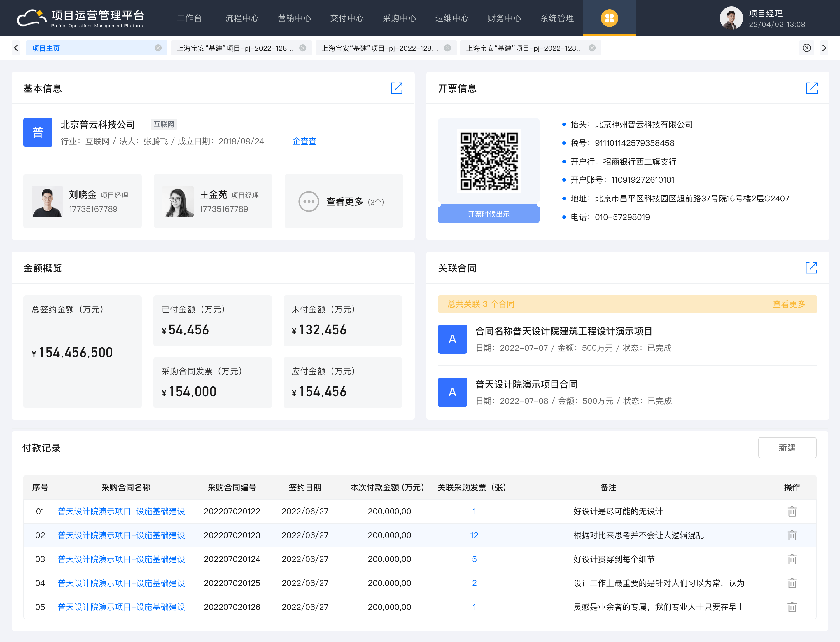Open the orange four-dot app launcher icon
This screenshot has height=642, width=840.
[609, 18]
